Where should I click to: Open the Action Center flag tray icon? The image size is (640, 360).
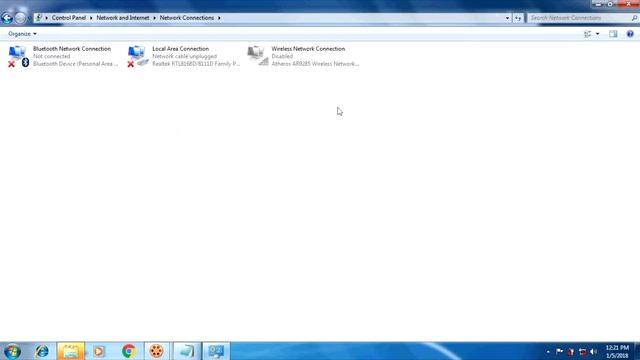click(x=559, y=351)
